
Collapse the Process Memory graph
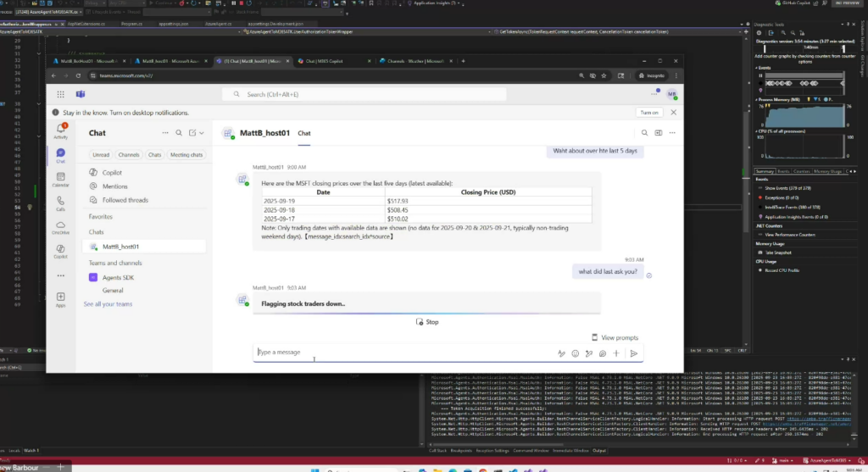coord(757,100)
